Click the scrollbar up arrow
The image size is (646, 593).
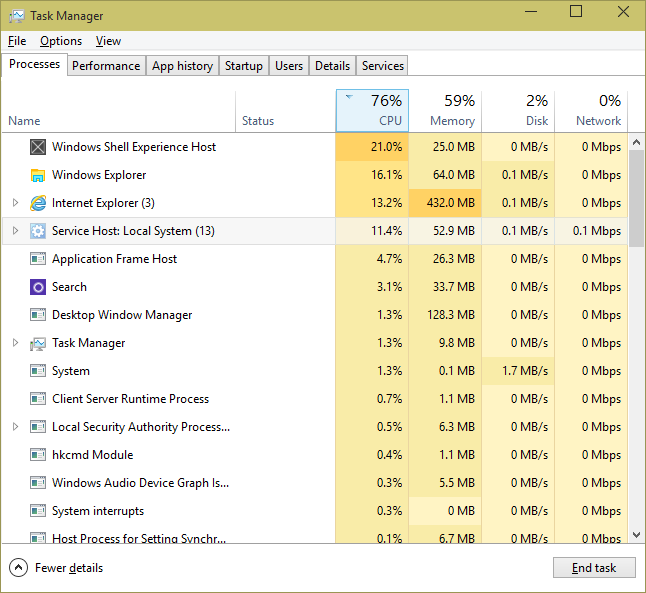[x=637, y=143]
